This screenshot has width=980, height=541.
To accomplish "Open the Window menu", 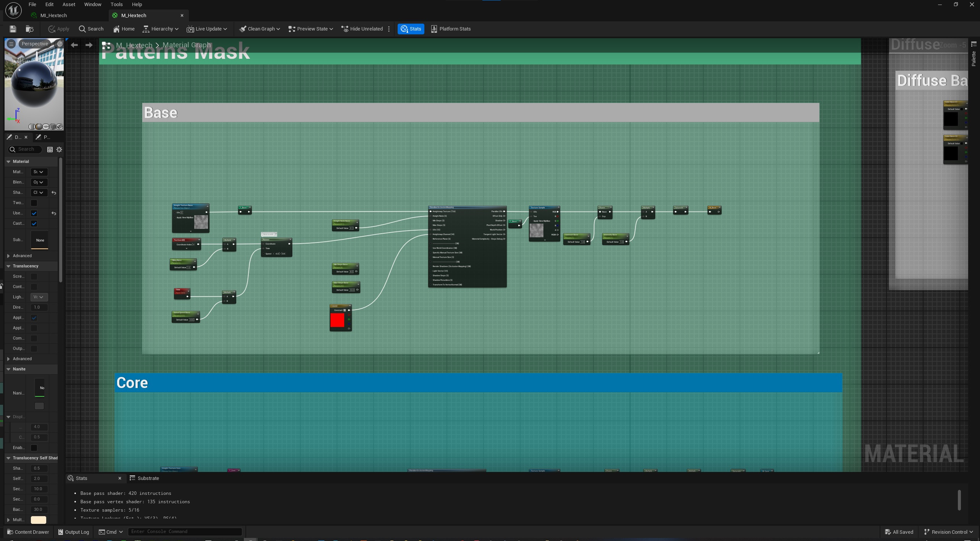I will [93, 5].
